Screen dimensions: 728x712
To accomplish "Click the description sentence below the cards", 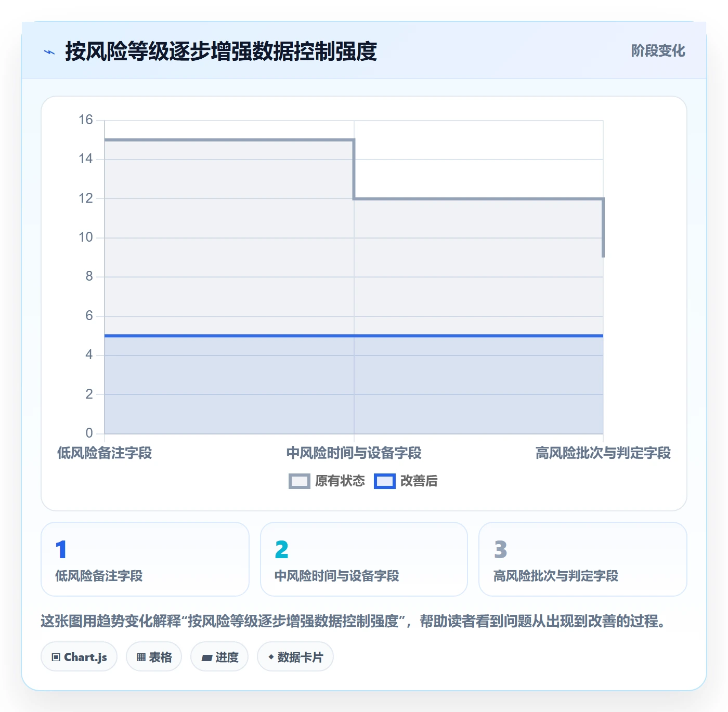I will coord(355,621).
